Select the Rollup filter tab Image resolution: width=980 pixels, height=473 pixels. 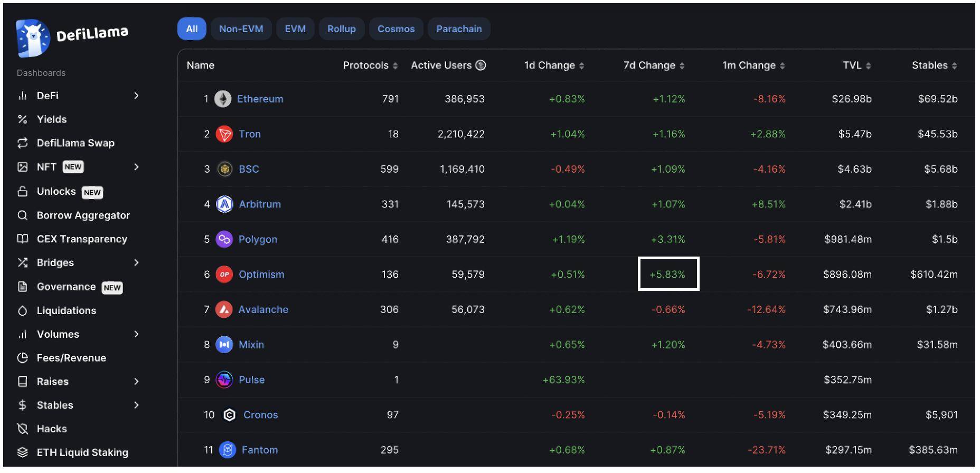tap(342, 29)
